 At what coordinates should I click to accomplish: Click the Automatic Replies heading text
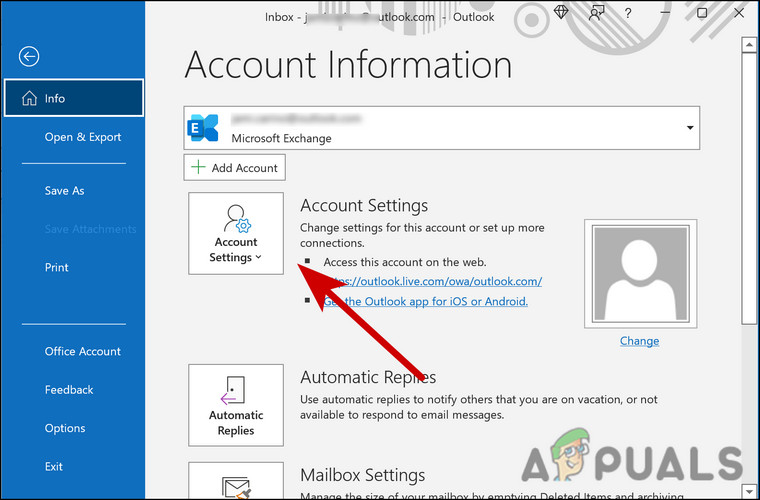coord(368,377)
